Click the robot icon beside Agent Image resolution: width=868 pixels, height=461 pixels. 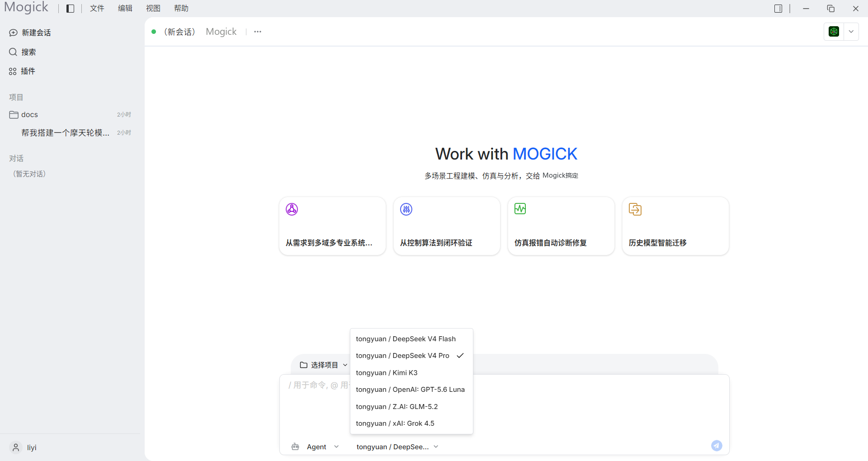coord(295,447)
